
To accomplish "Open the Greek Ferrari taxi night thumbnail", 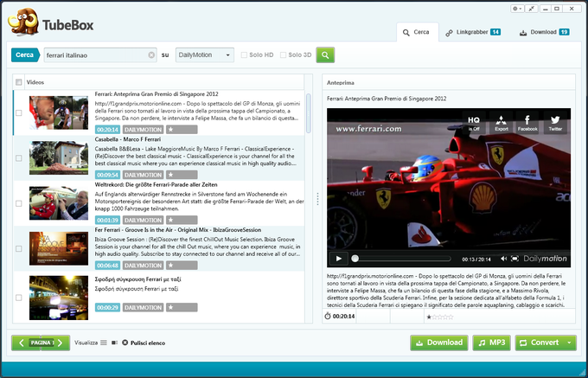I will [59, 298].
